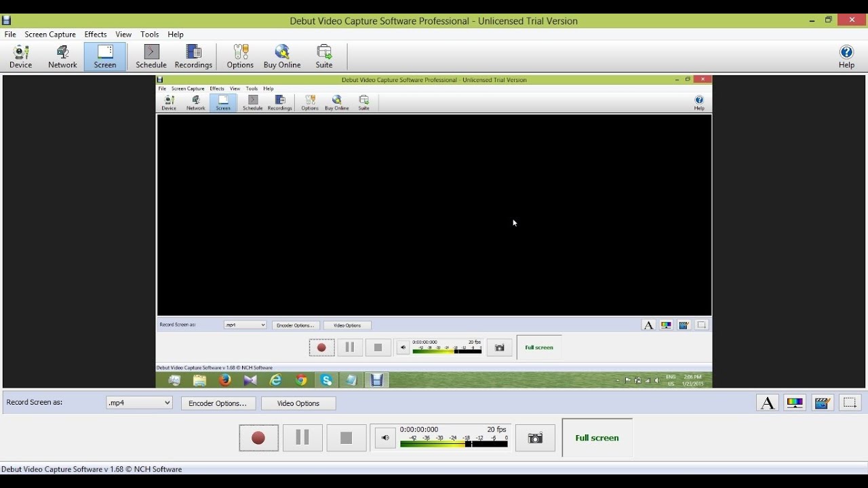Screen dimensions: 868x488
Task: Open the NCH Suite toolbar icon
Action: coord(324,57)
